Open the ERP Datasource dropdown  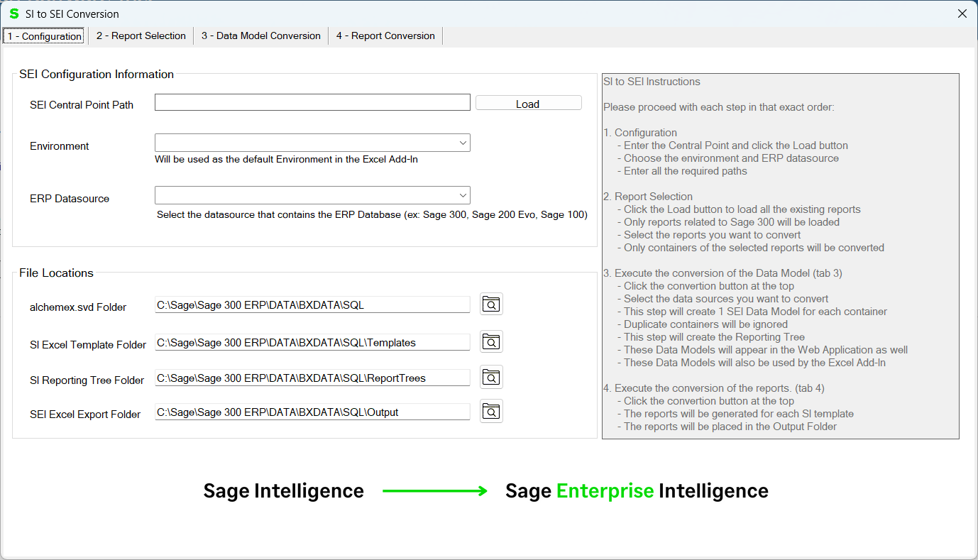(x=463, y=195)
